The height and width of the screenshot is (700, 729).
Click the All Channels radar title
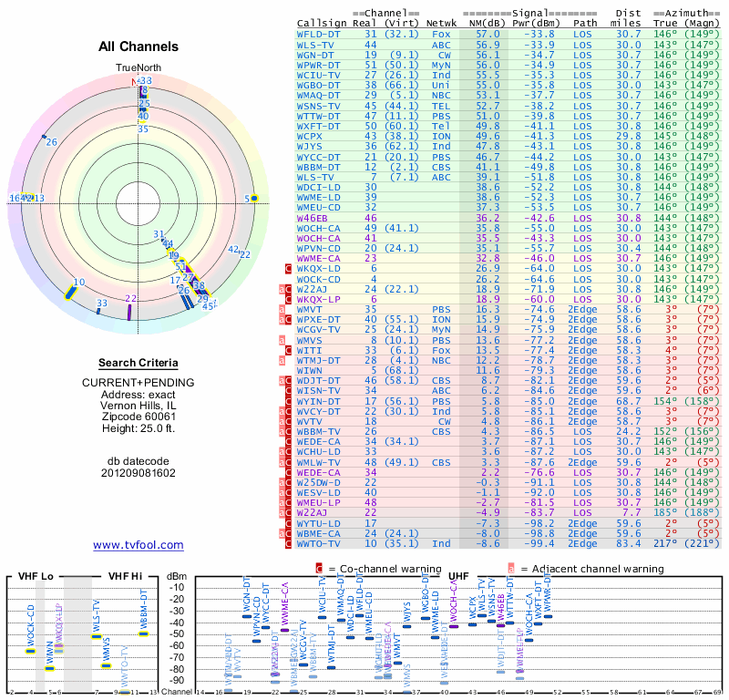(x=138, y=46)
